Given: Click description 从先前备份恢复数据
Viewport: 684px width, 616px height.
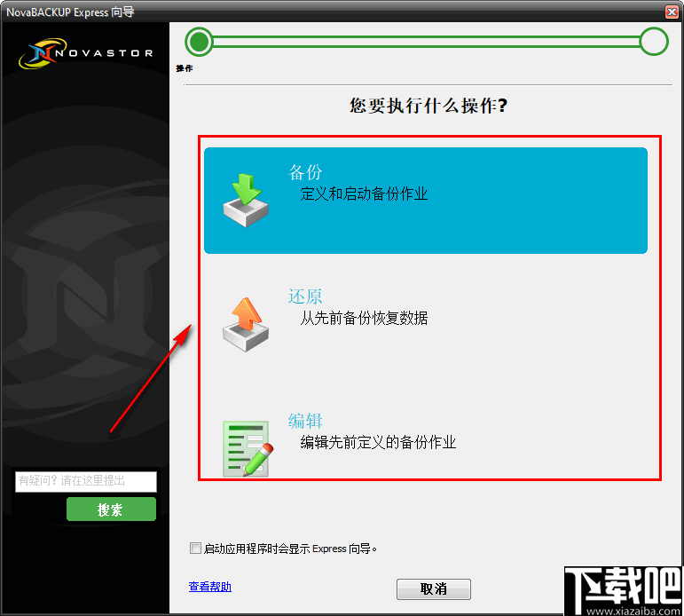Looking at the screenshot, I should (x=364, y=319).
